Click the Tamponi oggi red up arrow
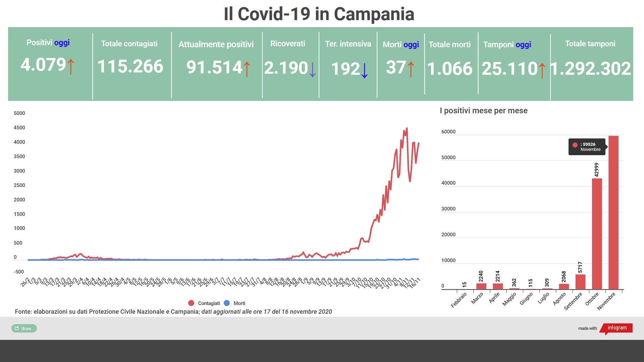644x362 pixels. coord(542,71)
